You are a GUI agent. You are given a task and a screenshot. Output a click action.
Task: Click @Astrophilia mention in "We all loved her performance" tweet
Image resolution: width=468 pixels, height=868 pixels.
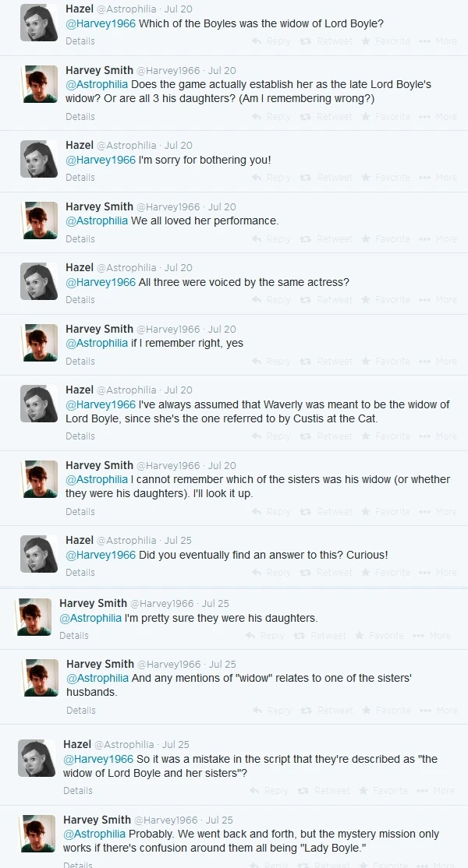tap(97, 221)
